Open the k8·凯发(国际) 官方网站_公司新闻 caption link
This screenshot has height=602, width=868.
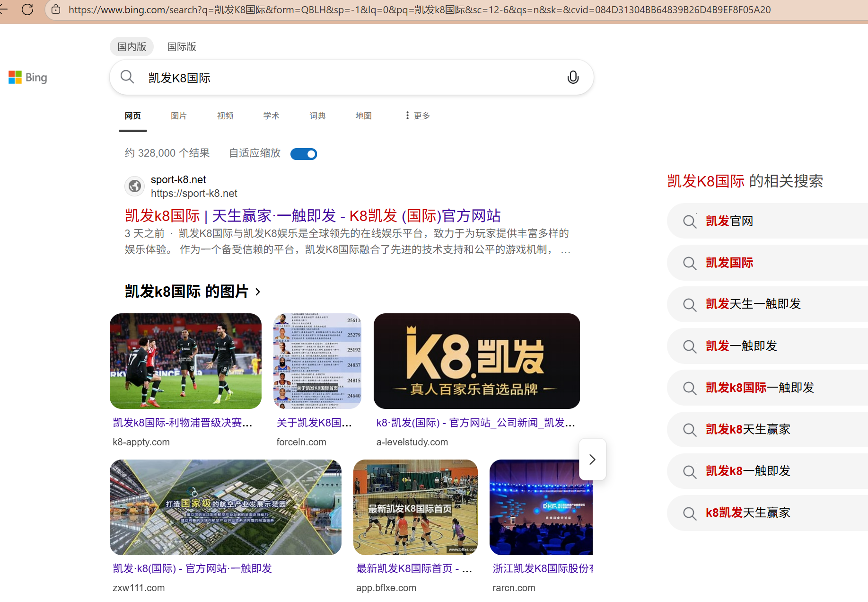[x=476, y=423]
